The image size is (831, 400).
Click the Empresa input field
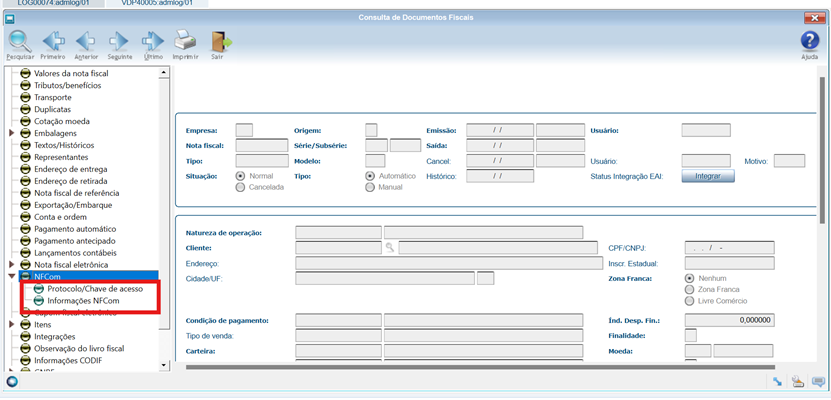pos(244,130)
